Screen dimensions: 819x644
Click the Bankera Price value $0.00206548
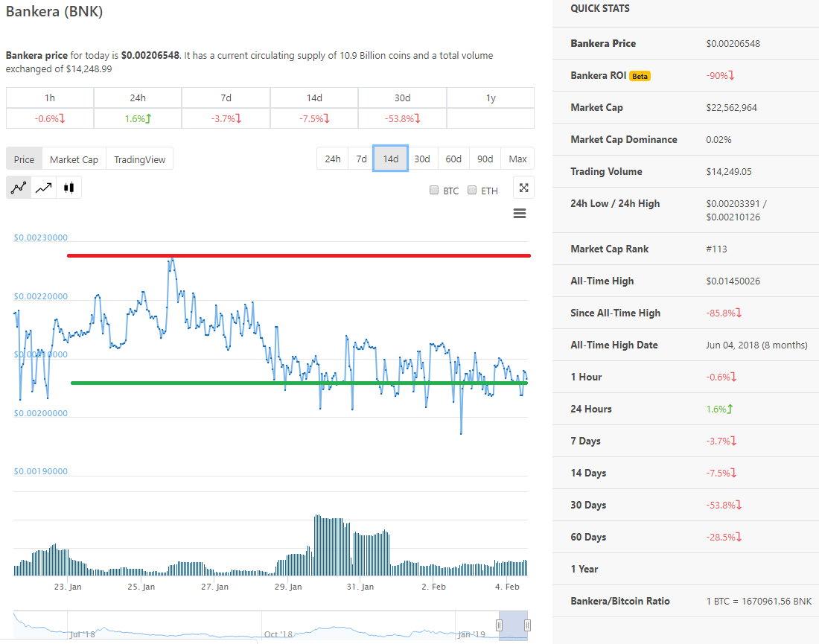coord(733,44)
